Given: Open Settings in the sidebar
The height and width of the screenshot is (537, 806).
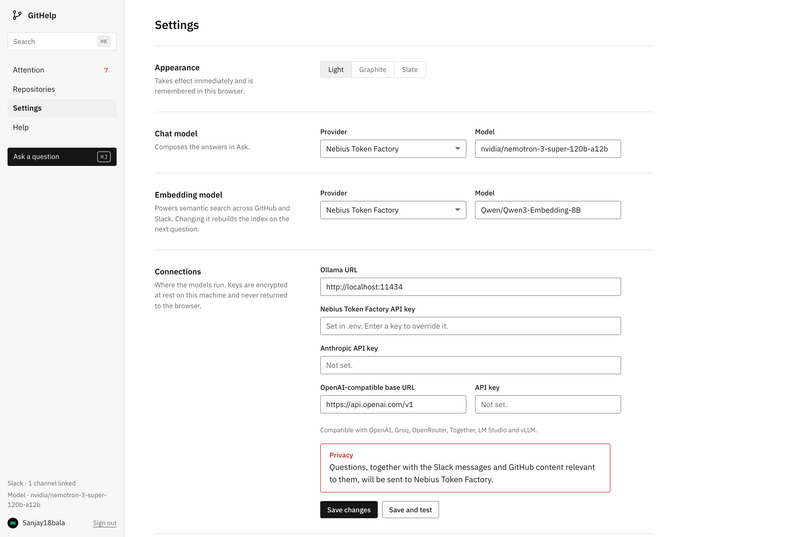Looking at the screenshot, I should point(62,108).
